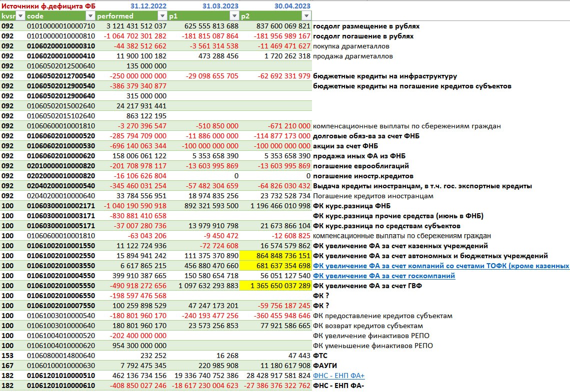Click the label 'ФК увеличение ФА за счет ГВФ'
This screenshot has width=570, height=392.
(367, 286)
